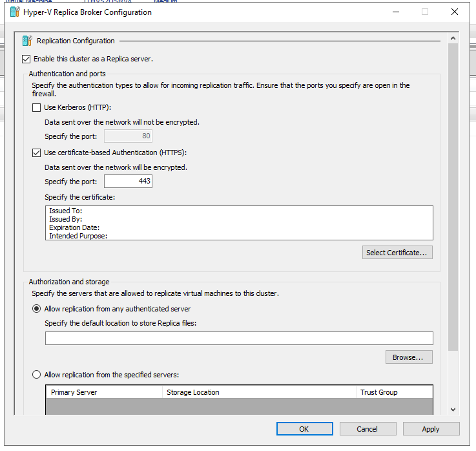Sort by the Primary Server column header

tap(104, 392)
